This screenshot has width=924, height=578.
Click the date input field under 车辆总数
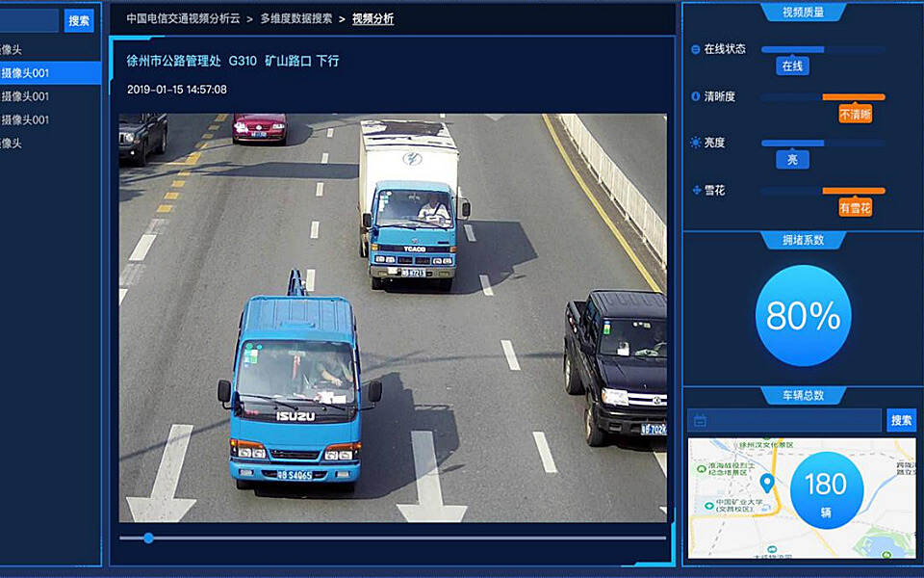pyautogui.click(x=784, y=421)
